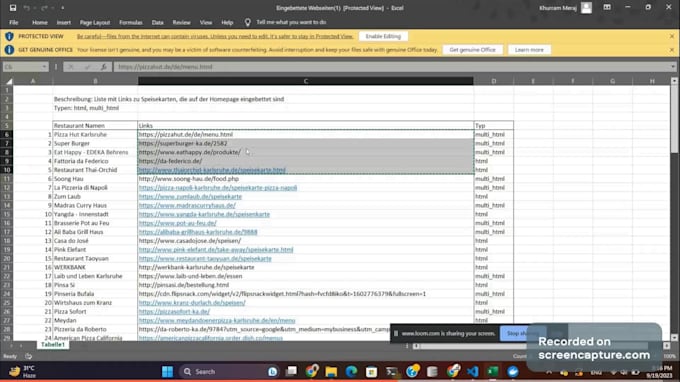Select the Data ribbon tab
The image size is (680, 382).
157,23
